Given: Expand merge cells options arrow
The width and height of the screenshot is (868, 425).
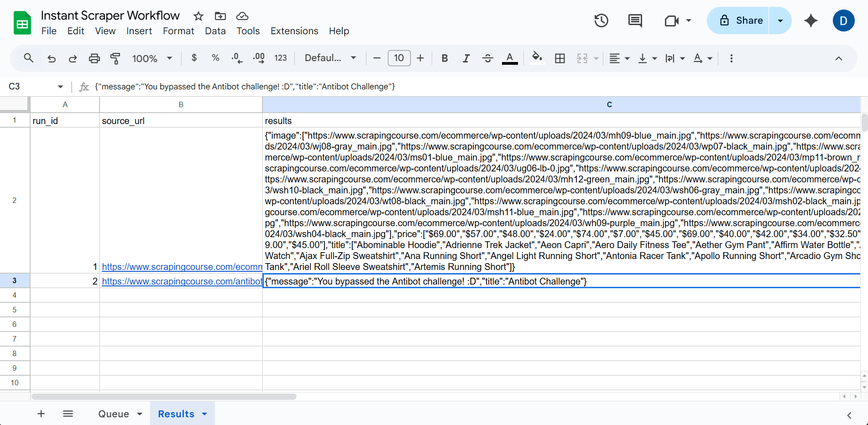Looking at the screenshot, I should point(596,58).
